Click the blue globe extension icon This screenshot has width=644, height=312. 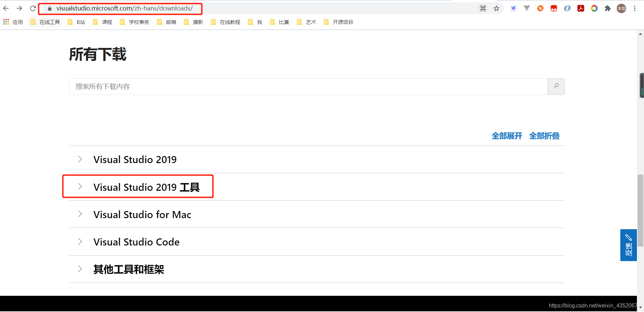567,8
